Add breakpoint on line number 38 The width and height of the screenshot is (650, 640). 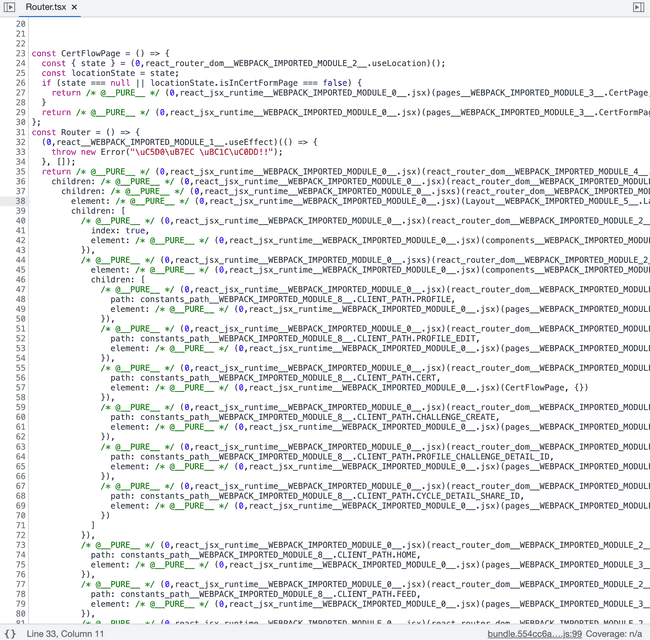[20, 201]
